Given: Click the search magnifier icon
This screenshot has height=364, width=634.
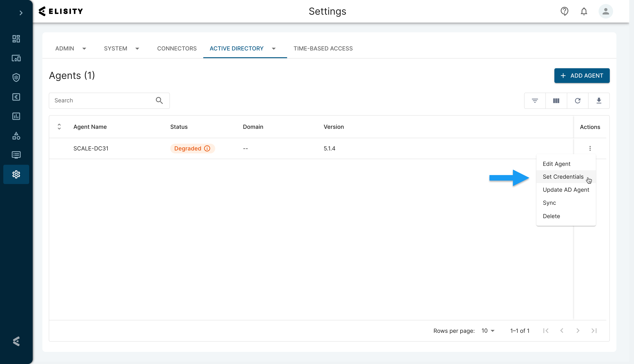Looking at the screenshot, I should click(159, 101).
